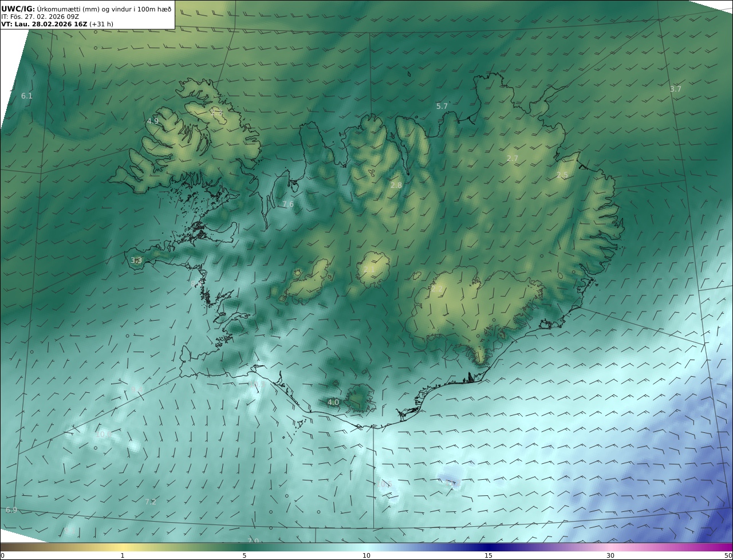Click the '5' tick label on color bar

pos(245,556)
